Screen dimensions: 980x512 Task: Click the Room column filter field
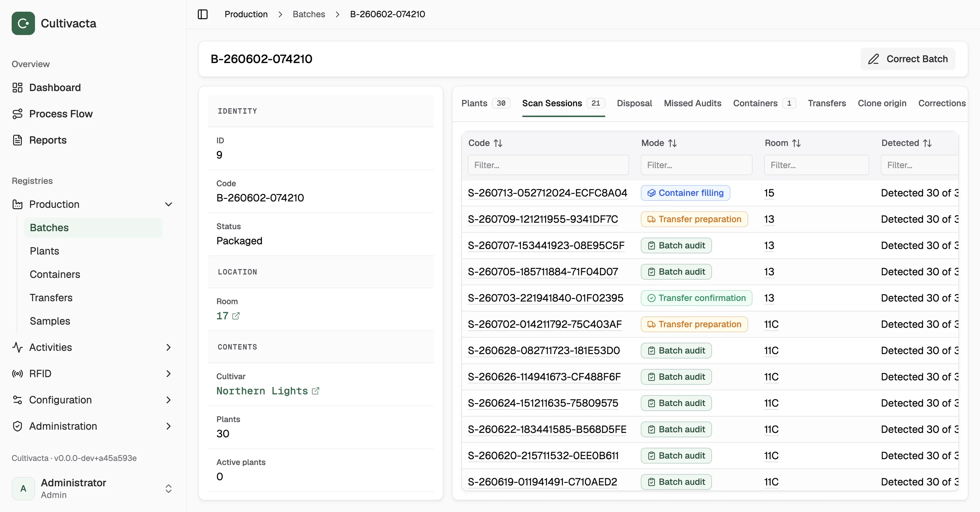816,165
